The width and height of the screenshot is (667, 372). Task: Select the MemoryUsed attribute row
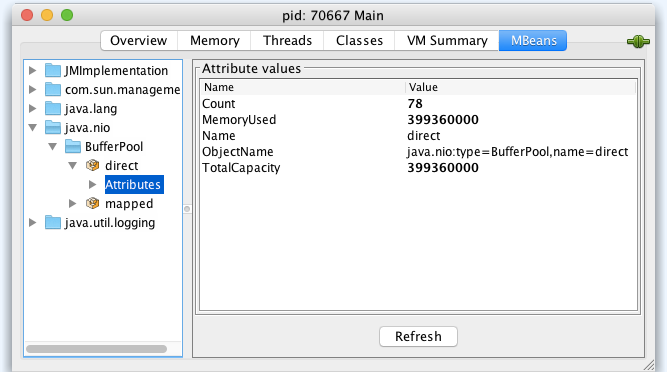419,119
